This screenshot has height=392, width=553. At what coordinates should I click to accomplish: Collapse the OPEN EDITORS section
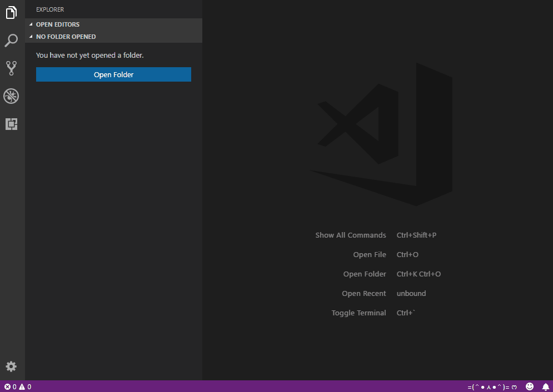pos(113,24)
